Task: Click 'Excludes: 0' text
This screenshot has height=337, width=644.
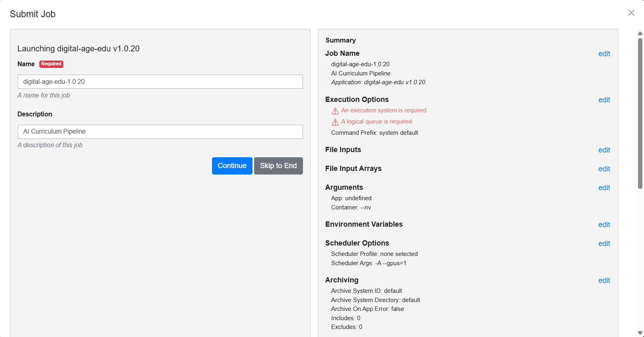Action: coord(347,327)
